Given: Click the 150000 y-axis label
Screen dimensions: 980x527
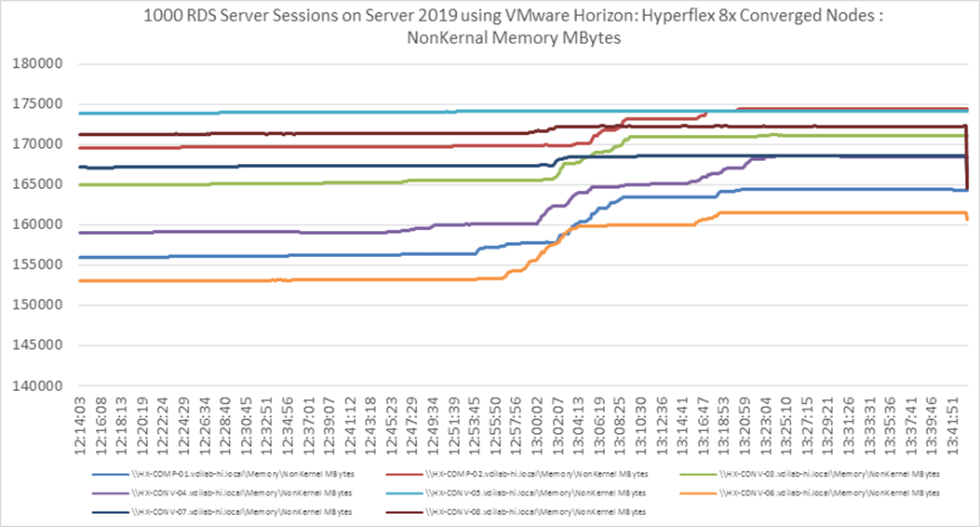Looking at the screenshot, I should point(37,305).
